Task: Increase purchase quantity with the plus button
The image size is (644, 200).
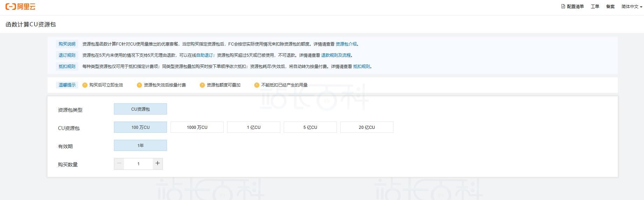Action: tap(158, 164)
